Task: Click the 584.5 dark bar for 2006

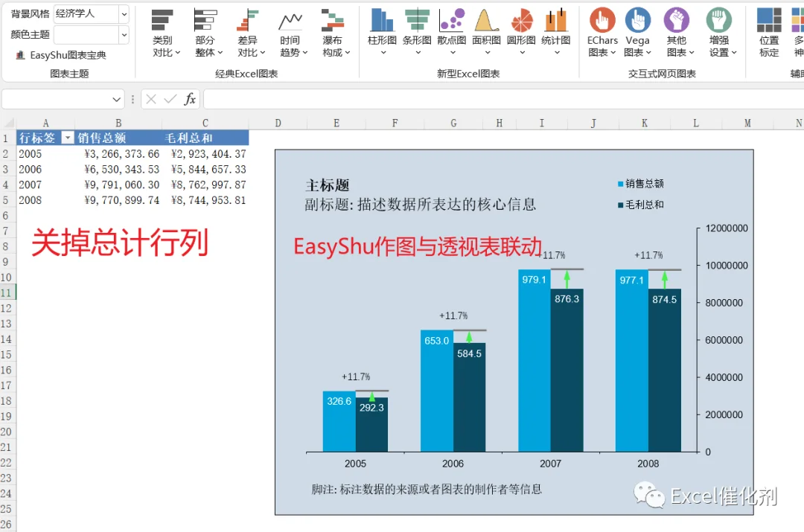Action: 469,398
